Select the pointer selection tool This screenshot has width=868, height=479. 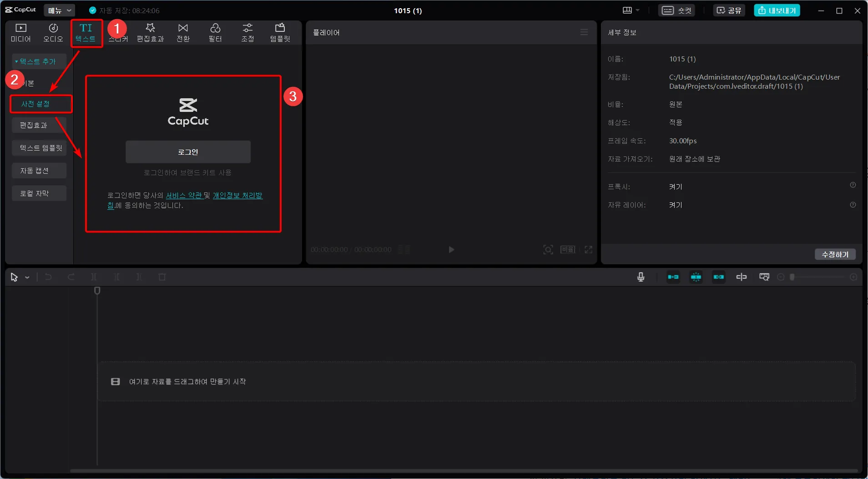pyautogui.click(x=14, y=277)
